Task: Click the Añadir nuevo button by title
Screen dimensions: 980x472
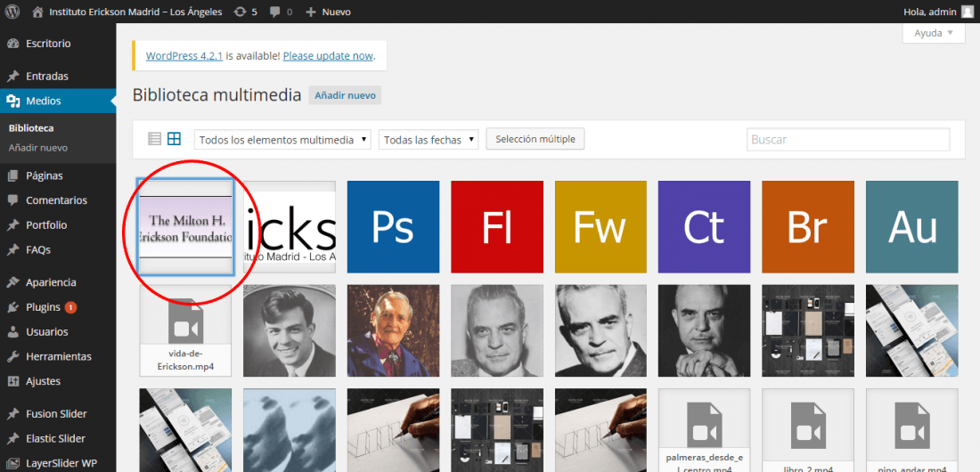Action: (345, 95)
